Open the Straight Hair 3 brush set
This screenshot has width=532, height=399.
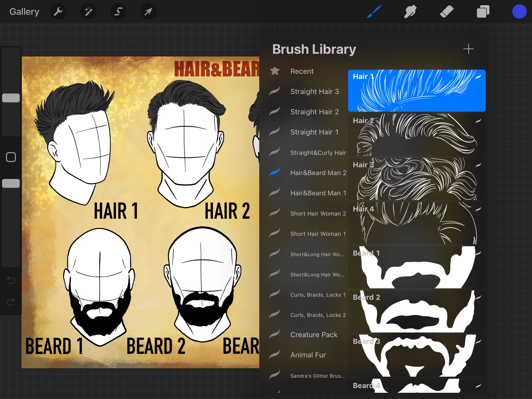point(315,91)
